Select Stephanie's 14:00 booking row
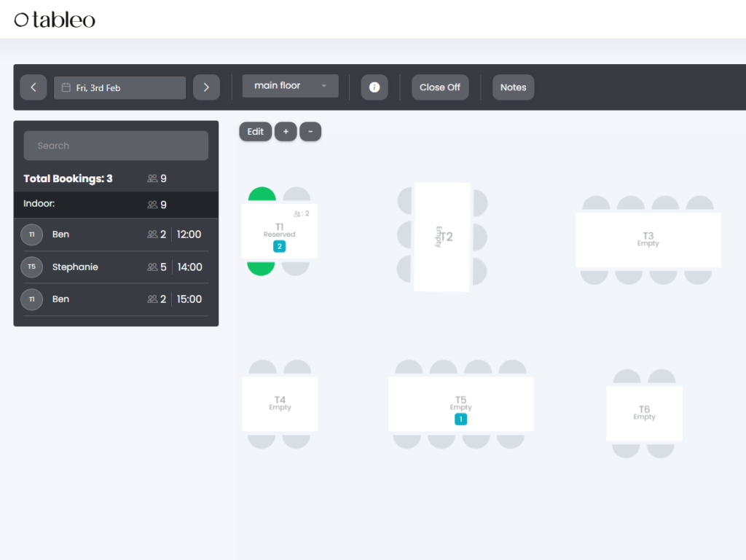 116,267
